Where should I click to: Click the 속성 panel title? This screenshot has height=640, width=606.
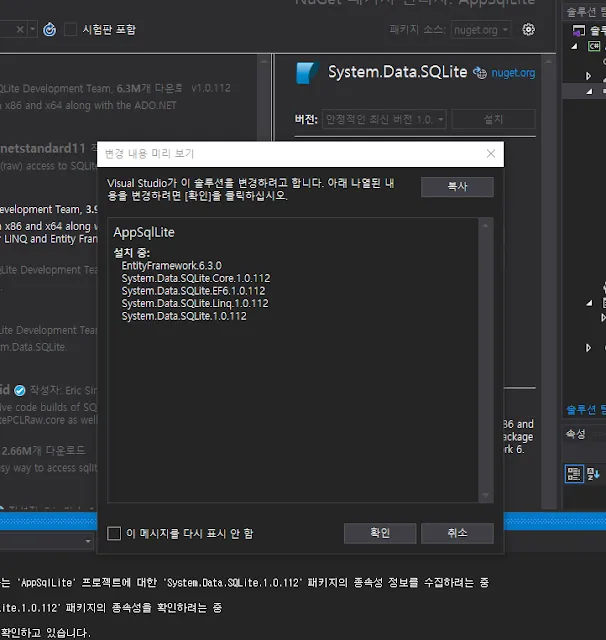coord(575,434)
